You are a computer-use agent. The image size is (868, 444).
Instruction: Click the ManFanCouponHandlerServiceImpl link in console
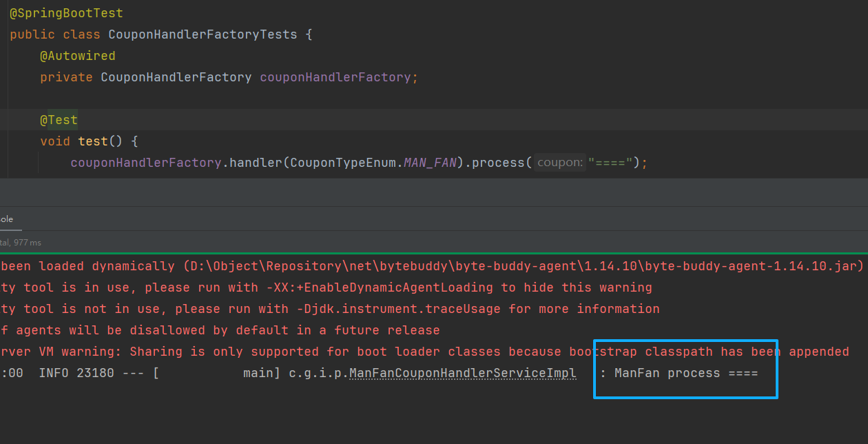tap(462, 374)
